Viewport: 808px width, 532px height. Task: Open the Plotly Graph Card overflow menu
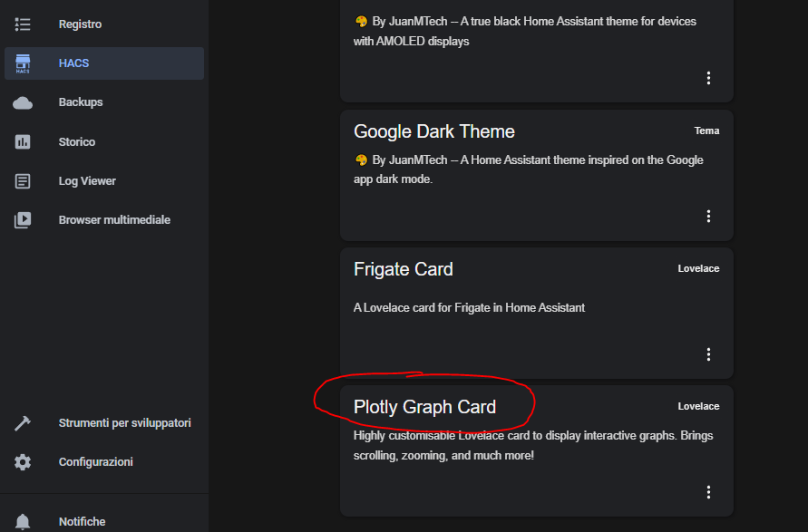(708, 491)
